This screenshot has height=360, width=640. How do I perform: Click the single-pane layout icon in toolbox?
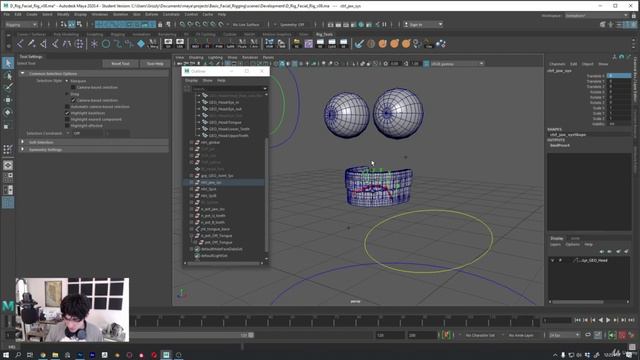tap(8, 165)
